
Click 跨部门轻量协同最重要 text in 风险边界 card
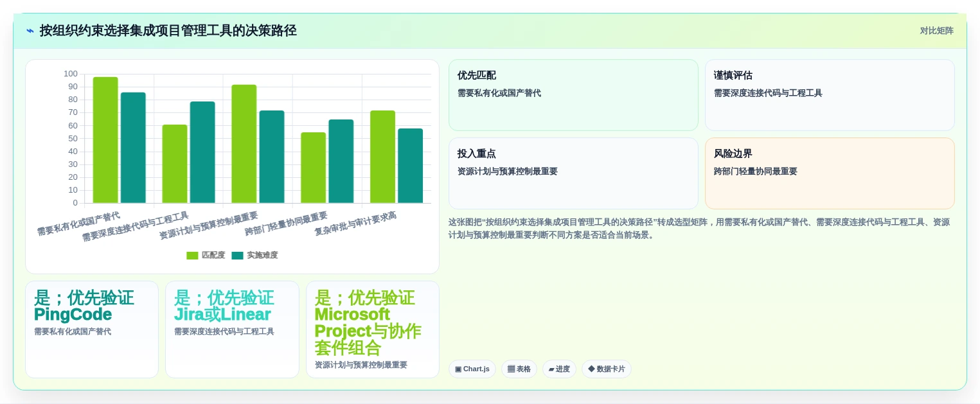point(756,171)
